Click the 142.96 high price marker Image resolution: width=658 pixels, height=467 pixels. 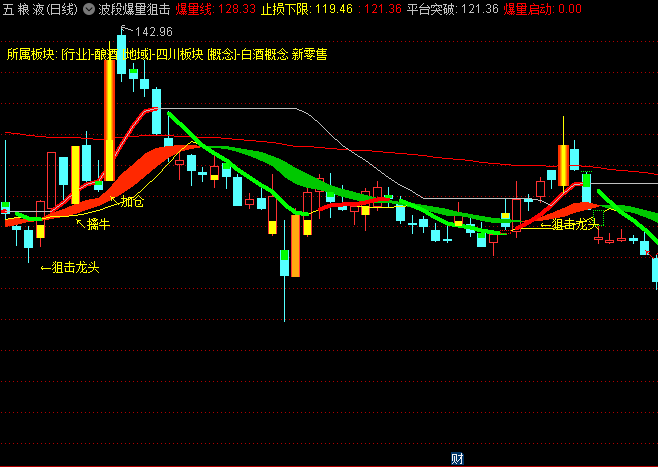click(x=154, y=32)
